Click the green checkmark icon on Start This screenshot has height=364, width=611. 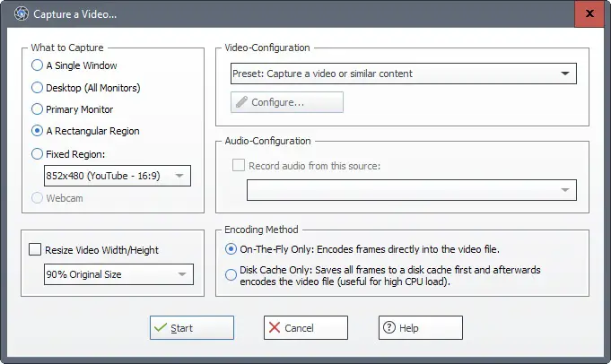click(160, 328)
